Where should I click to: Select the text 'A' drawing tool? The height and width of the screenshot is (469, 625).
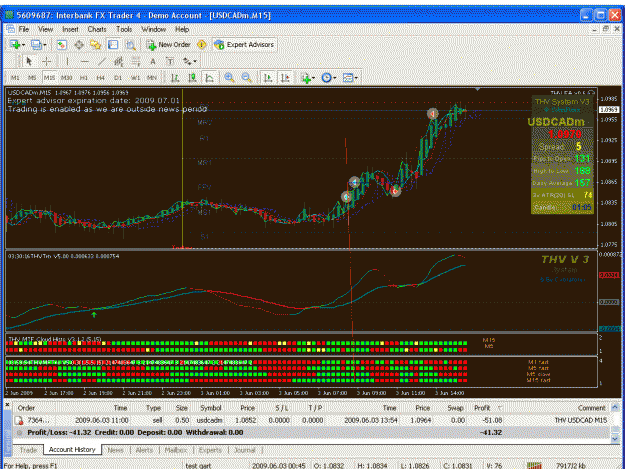[153, 61]
